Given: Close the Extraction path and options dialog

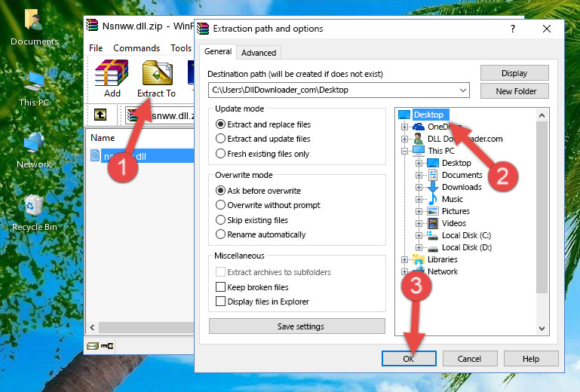Looking at the screenshot, I should tap(547, 29).
